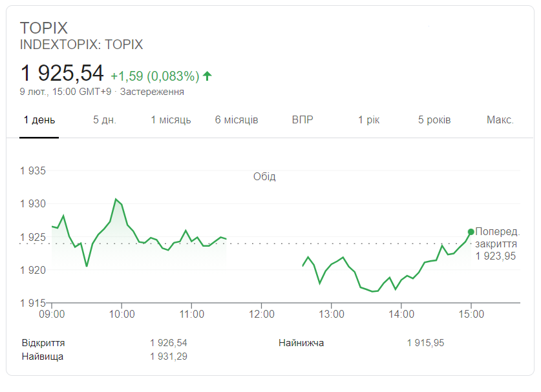The width and height of the screenshot is (541, 392).
Task: Click the 11:00 time axis label
Action: 192,314
